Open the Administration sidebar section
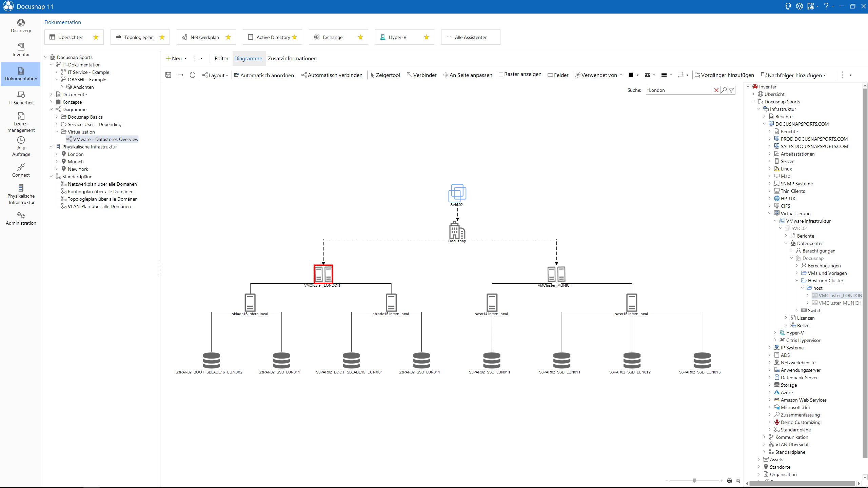Image resolution: width=868 pixels, height=488 pixels. tap(21, 219)
